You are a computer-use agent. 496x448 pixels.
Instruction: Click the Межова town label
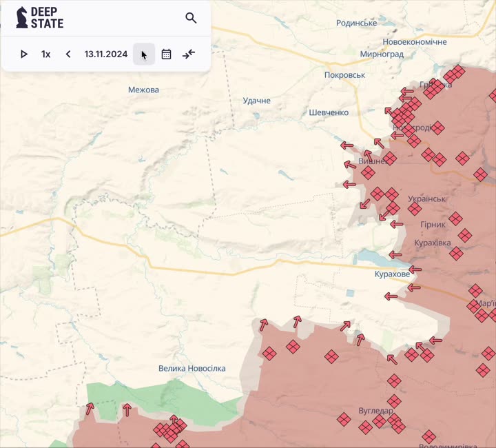143,90
